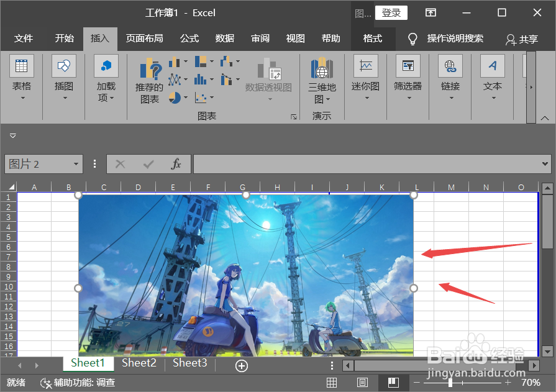Click zoom out minus button
The width and height of the screenshot is (556, 392).
[417, 383]
